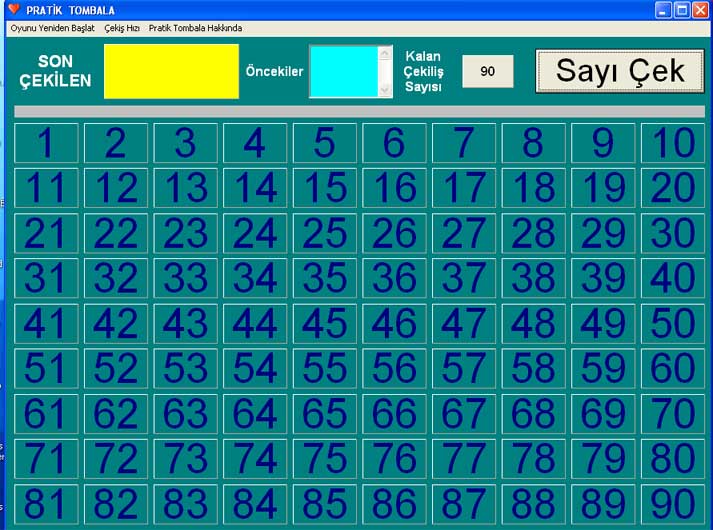
Task: Choose number tile 83
Action: [x=186, y=504]
